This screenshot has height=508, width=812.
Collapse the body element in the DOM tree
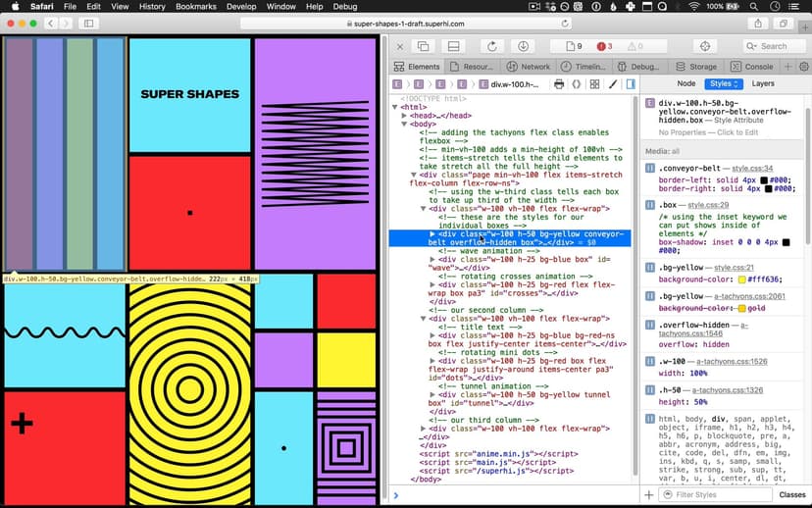pyautogui.click(x=405, y=125)
